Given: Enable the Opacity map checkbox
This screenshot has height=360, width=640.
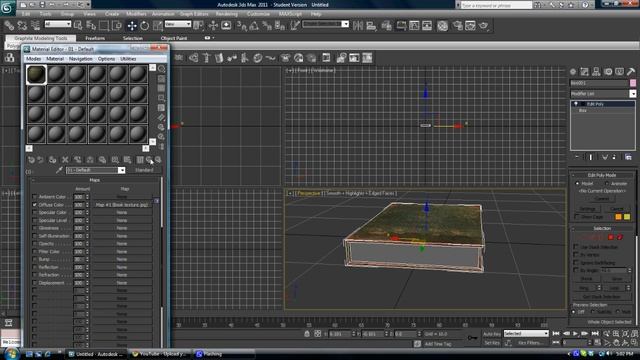Looking at the screenshot, I should coord(34,244).
